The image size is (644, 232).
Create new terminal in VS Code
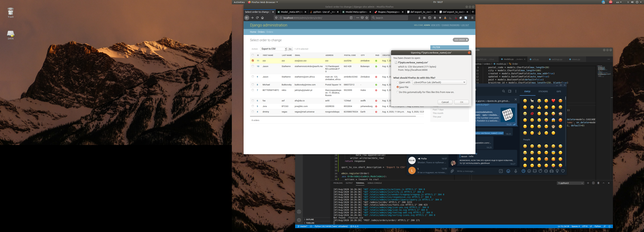(x=588, y=183)
